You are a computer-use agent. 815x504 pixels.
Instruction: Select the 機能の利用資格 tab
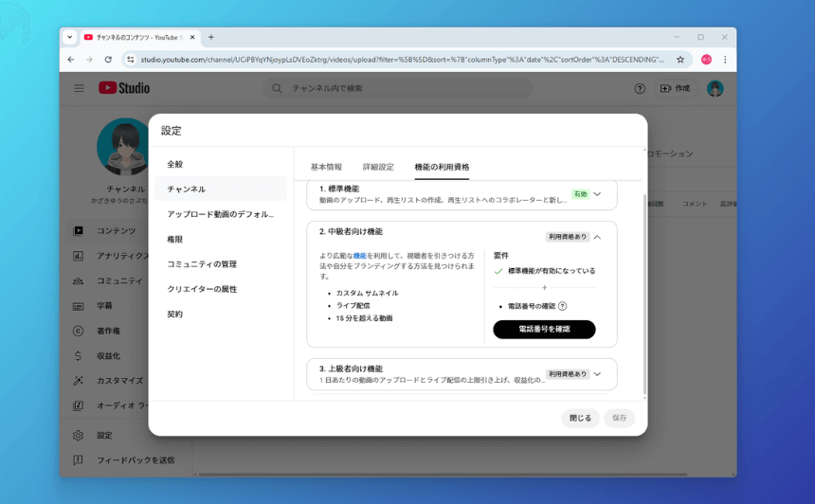click(x=442, y=167)
